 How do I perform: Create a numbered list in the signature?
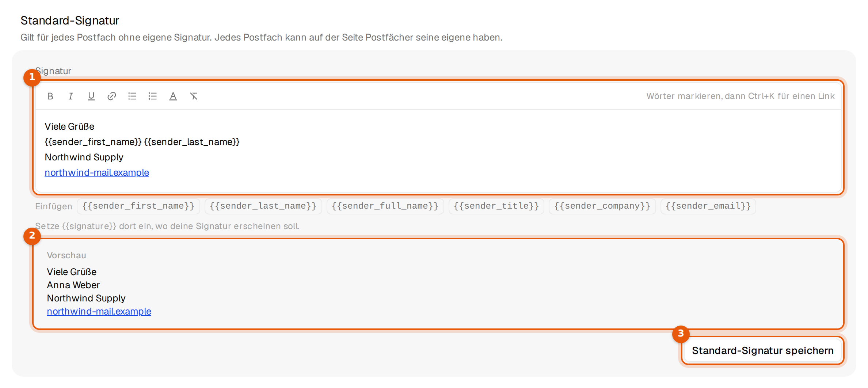click(153, 96)
